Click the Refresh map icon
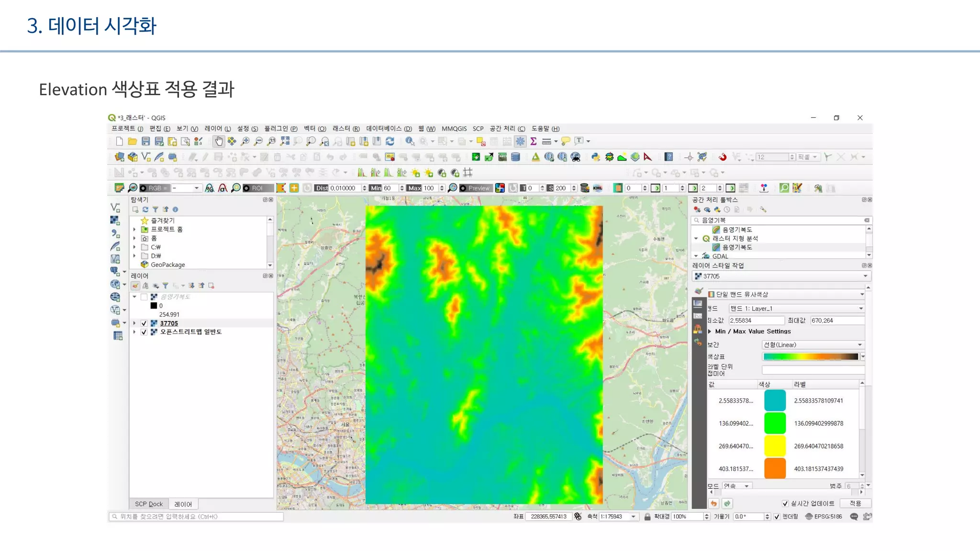The width and height of the screenshot is (980, 551). 390,141
